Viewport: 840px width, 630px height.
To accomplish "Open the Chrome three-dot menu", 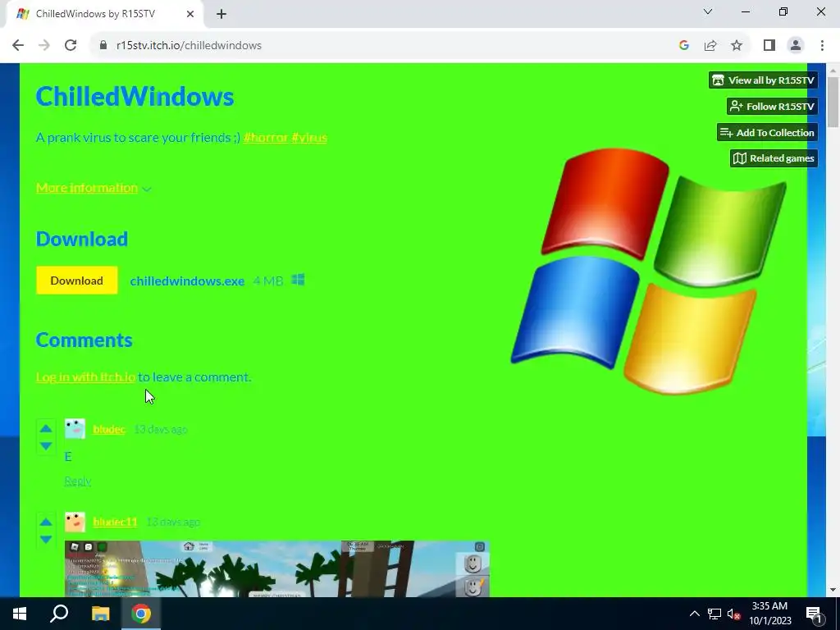I will 822,46.
